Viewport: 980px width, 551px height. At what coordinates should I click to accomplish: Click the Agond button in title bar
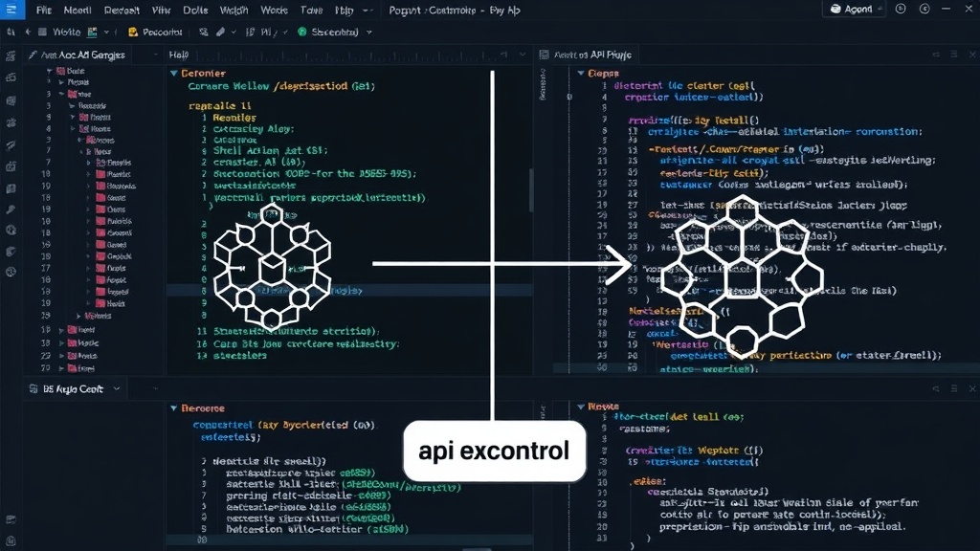click(x=856, y=9)
